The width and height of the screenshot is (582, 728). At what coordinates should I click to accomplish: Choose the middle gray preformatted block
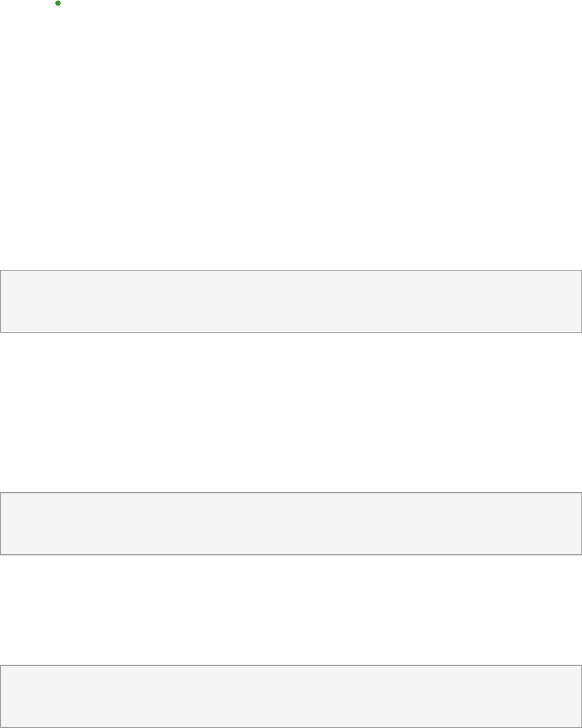[x=291, y=524]
